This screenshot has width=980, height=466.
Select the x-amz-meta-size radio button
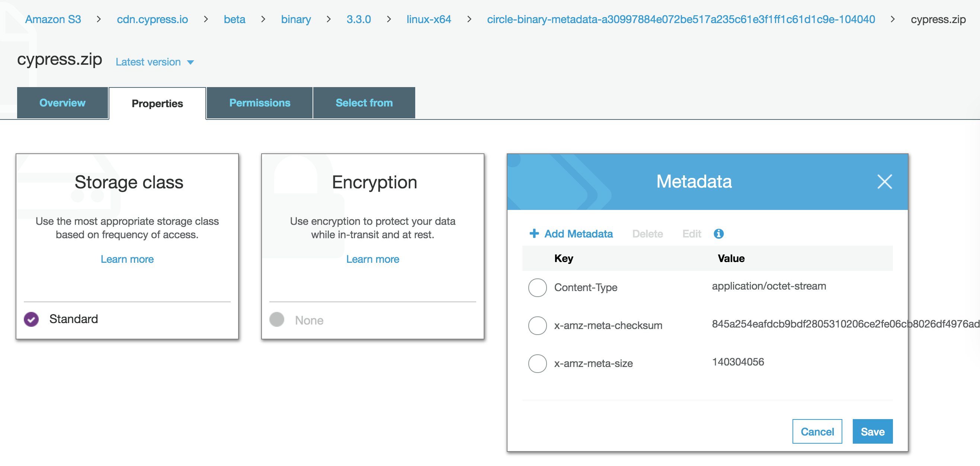(537, 363)
